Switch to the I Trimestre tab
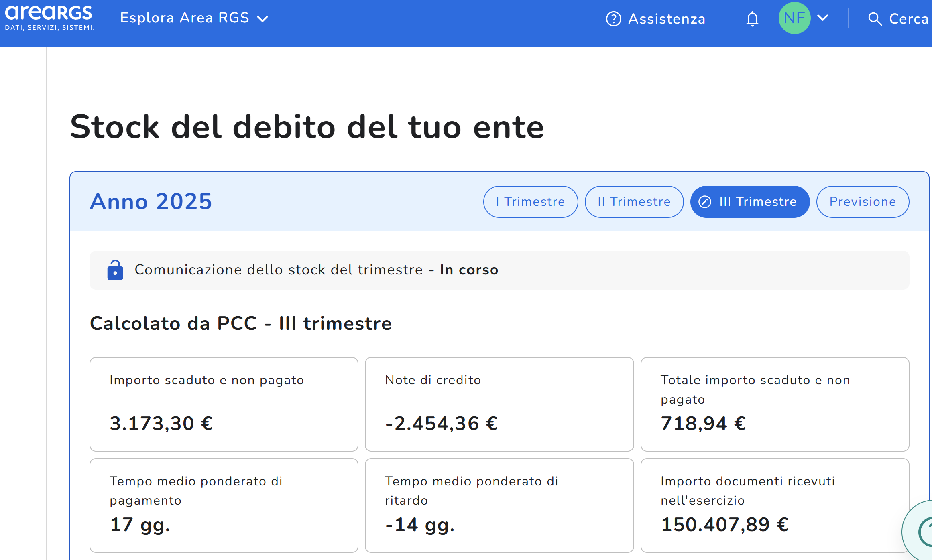Viewport: 932px width, 560px height. pyautogui.click(x=530, y=202)
